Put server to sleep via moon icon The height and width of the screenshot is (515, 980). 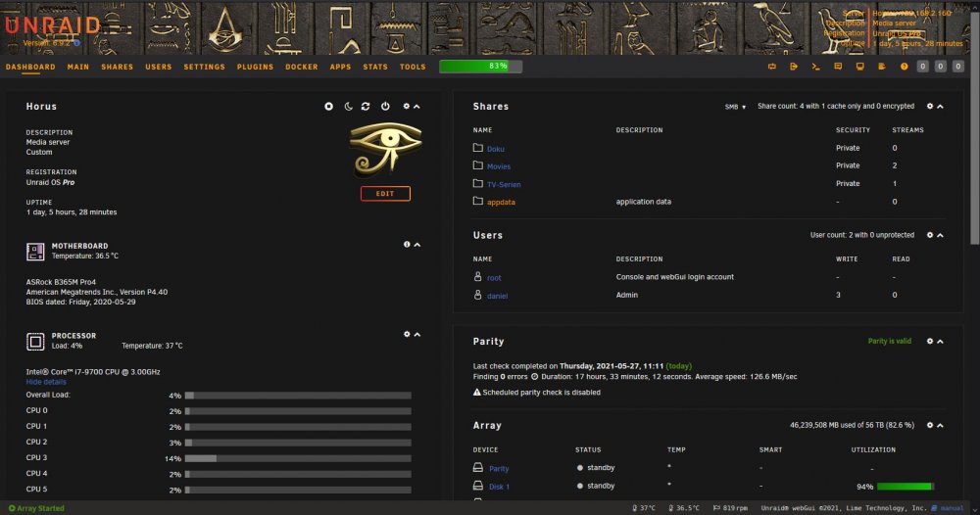pyautogui.click(x=348, y=106)
